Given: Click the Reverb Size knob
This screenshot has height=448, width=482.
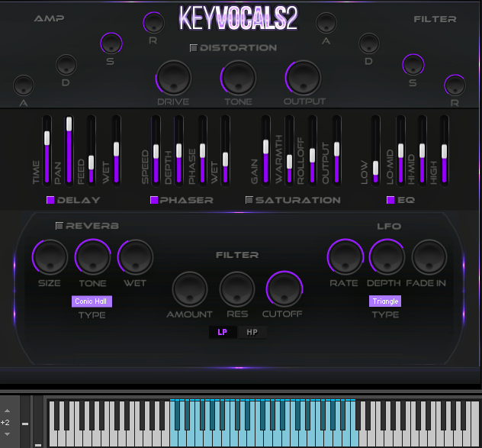Looking at the screenshot, I should 50,257.
